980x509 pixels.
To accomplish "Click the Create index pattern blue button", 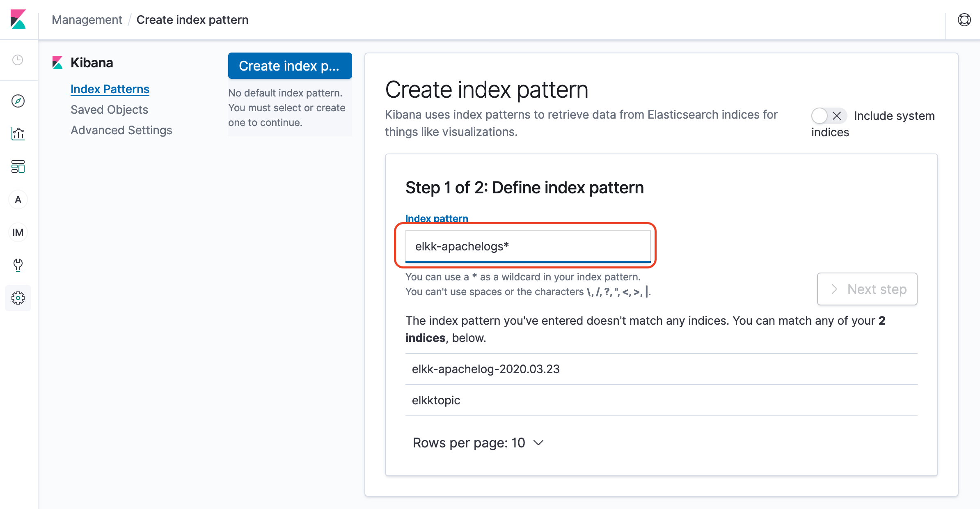I will point(290,66).
